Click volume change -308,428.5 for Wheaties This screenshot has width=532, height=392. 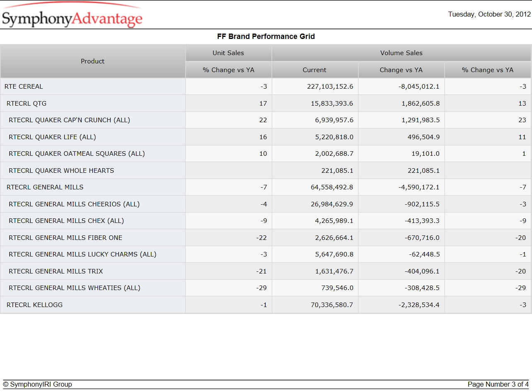[422, 288]
